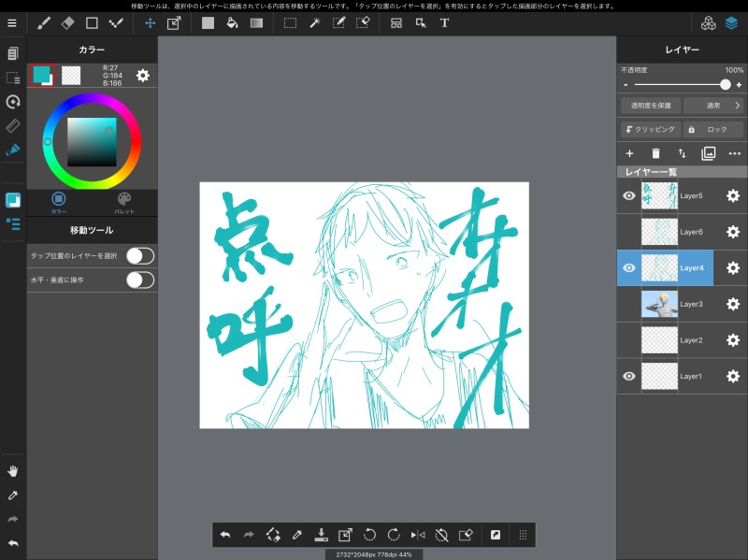The width and height of the screenshot is (748, 560).
Task: Open Layer6 settings gear
Action: pos(733,232)
